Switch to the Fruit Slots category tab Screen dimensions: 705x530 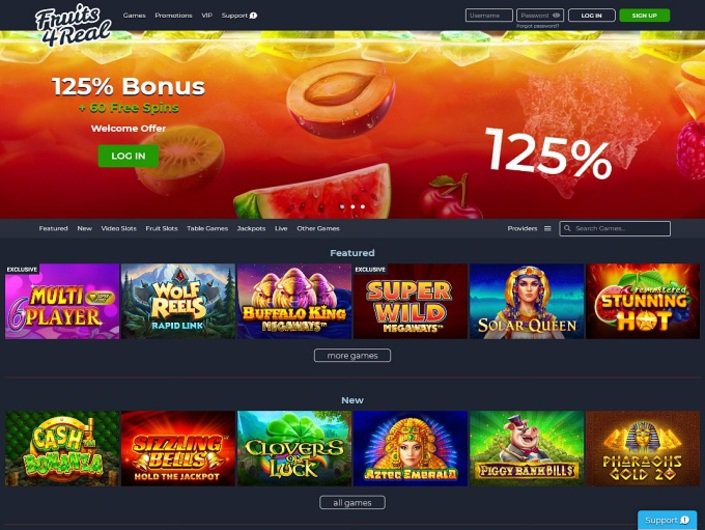(x=161, y=228)
